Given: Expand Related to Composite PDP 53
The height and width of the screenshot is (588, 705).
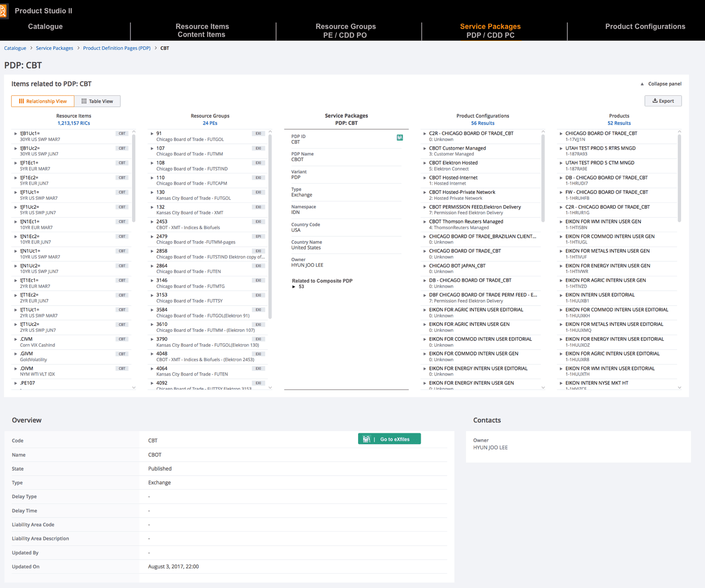Looking at the screenshot, I should coord(294,287).
